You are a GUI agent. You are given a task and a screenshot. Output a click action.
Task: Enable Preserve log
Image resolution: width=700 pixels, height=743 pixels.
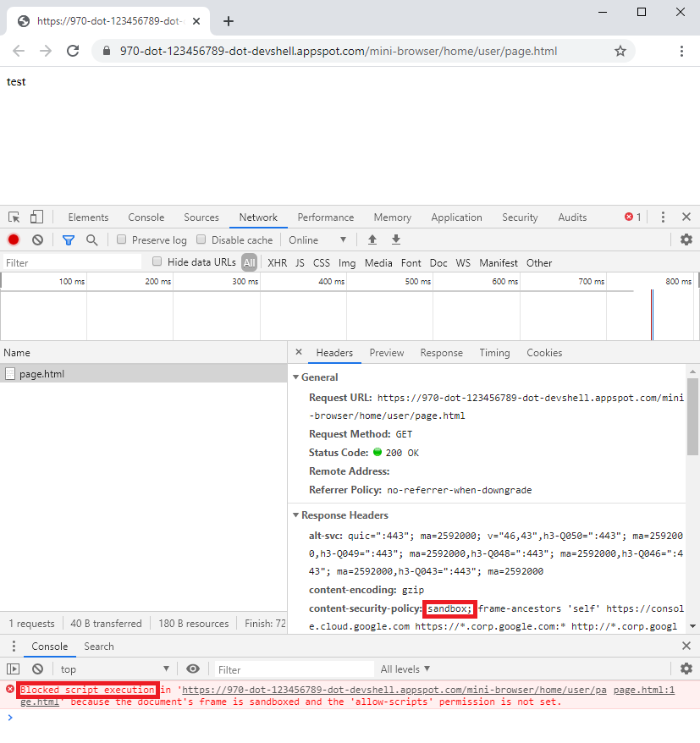pyautogui.click(x=121, y=239)
